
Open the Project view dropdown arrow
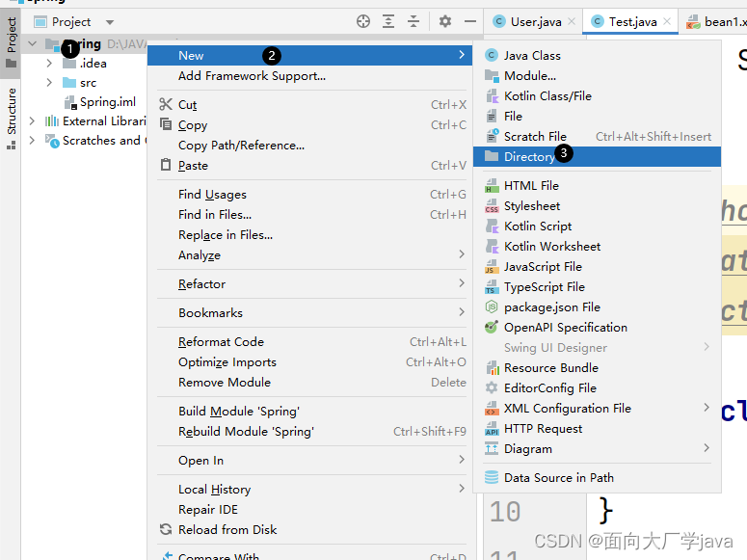pyautogui.click(x=110, y=22)
